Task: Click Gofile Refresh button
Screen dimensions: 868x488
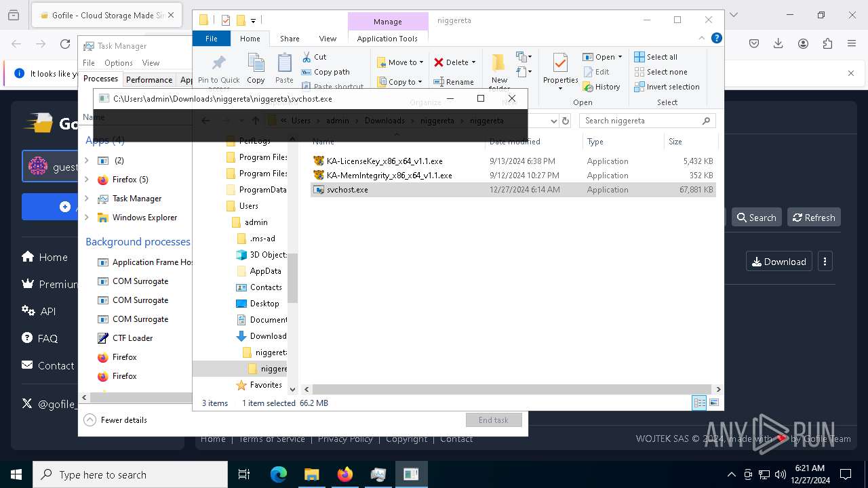Action: 814,218
